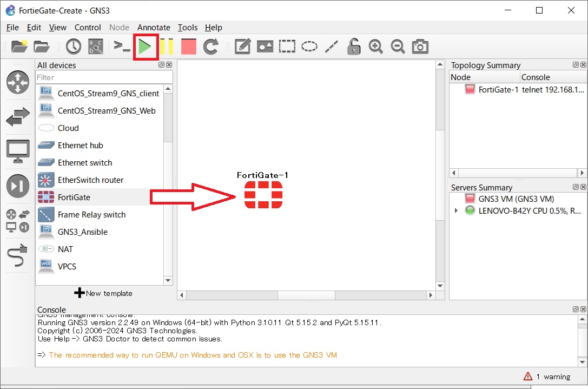Select the FortiGate template in list

100,197
